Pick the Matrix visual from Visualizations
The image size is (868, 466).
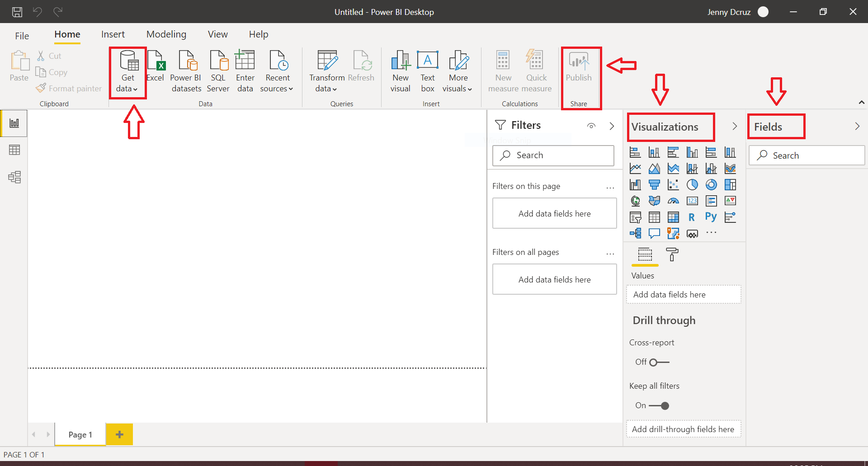click(673, 217)
